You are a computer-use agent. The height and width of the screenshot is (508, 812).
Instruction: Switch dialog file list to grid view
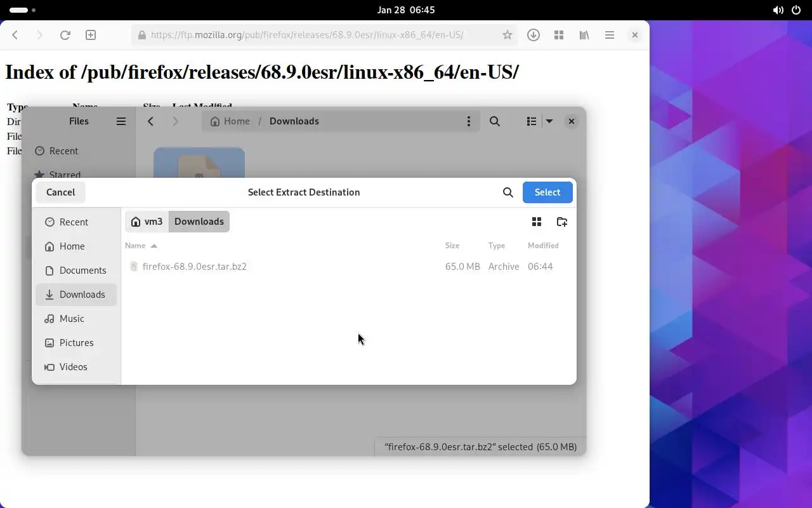(x=536, y=222)
